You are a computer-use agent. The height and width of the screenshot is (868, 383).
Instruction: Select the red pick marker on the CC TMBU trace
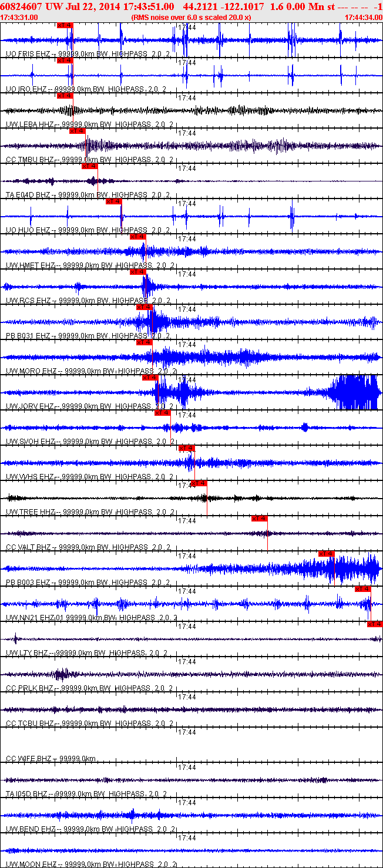click(77, 131)
